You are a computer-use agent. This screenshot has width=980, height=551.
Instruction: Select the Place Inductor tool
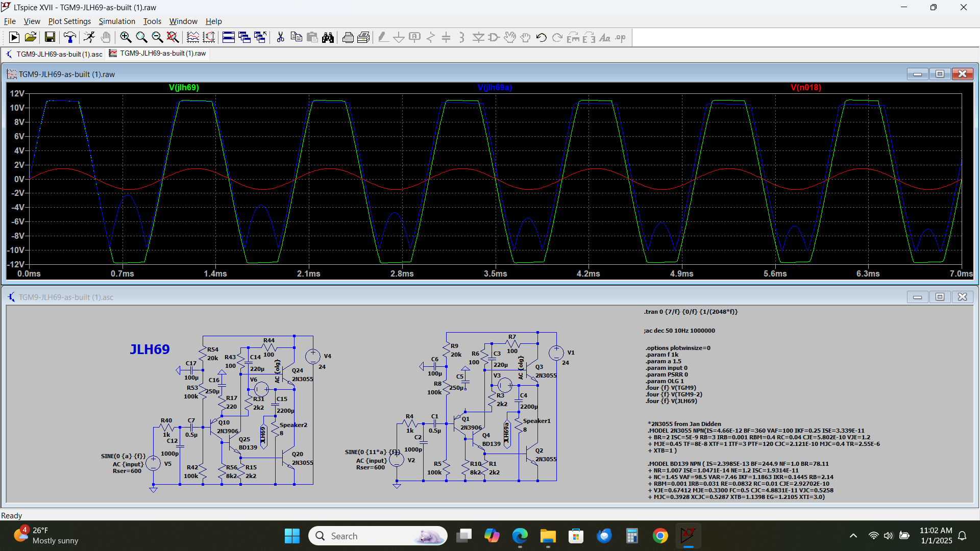coord(462,37)
